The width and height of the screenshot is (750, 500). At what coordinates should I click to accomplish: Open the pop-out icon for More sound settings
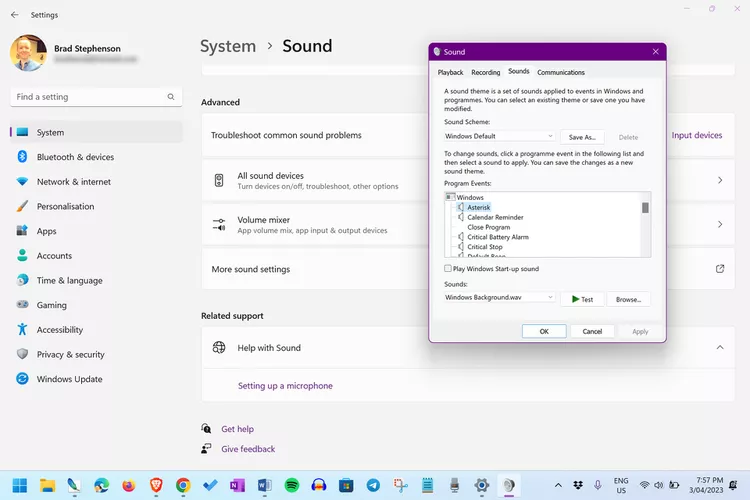click(x=720, y=269)
